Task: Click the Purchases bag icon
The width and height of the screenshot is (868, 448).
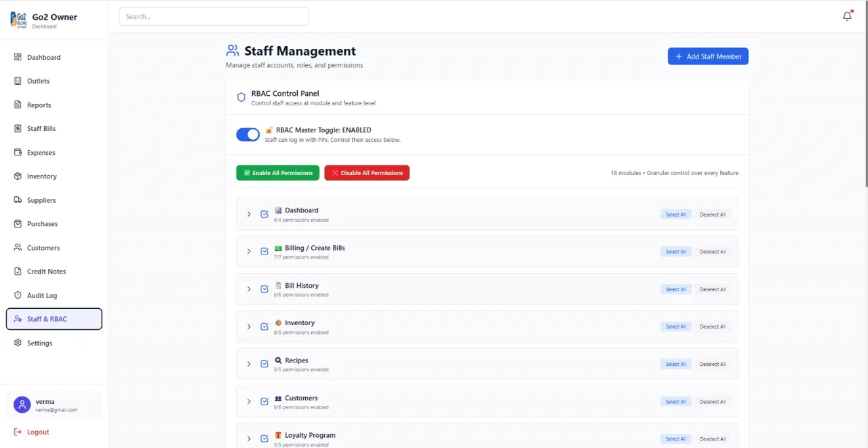Action: (18, 223)
